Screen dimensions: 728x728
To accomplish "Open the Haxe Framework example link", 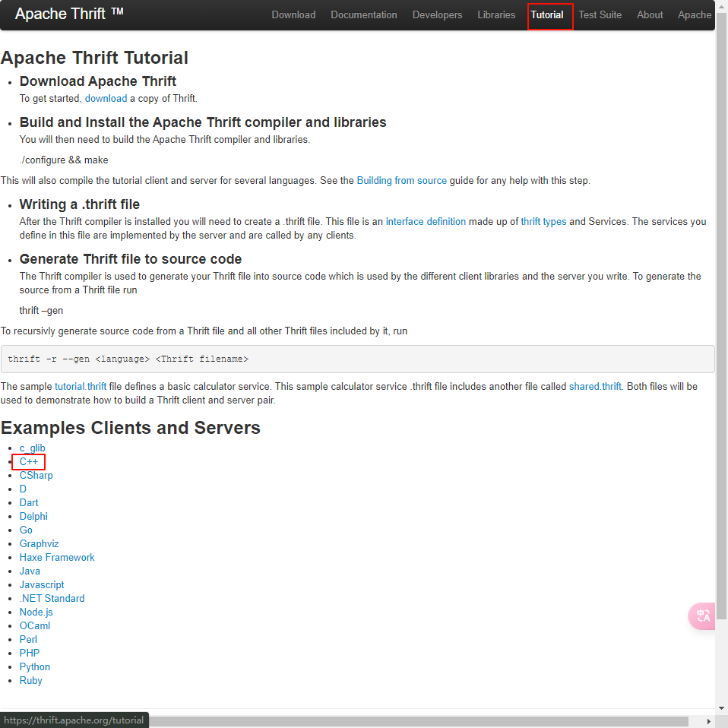I will [x=57, y=557].
